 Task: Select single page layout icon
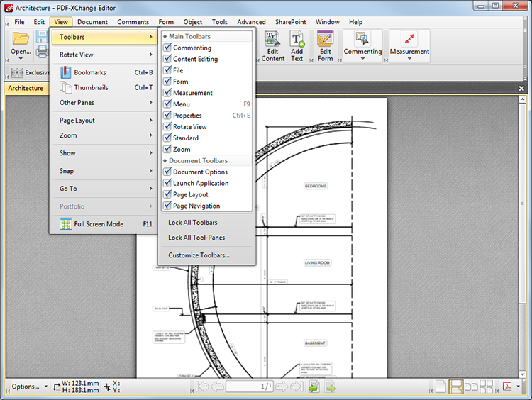pyautogui.click(x=440, y=387)
